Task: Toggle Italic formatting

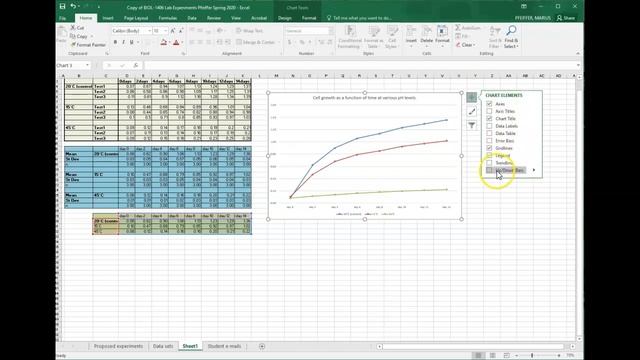Action: click(x=124, y=42)
